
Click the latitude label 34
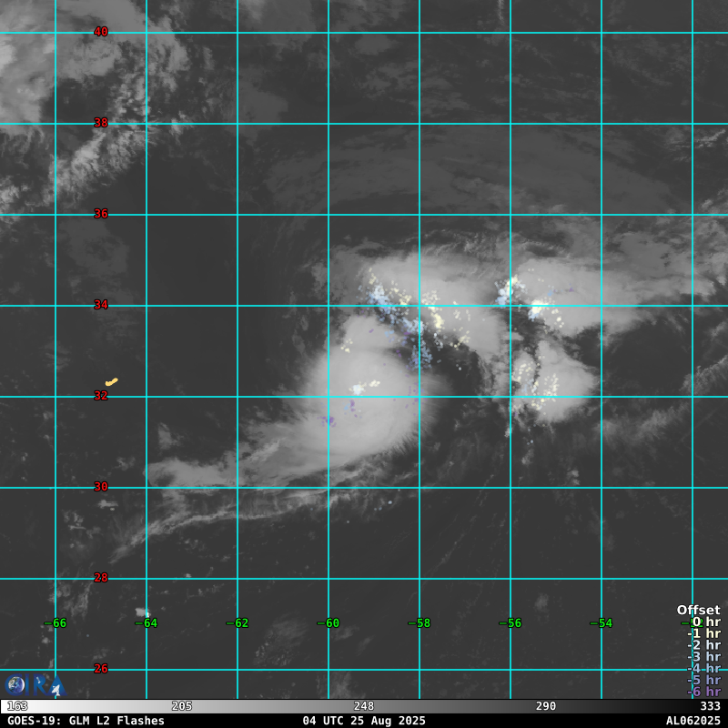(101, 305)
